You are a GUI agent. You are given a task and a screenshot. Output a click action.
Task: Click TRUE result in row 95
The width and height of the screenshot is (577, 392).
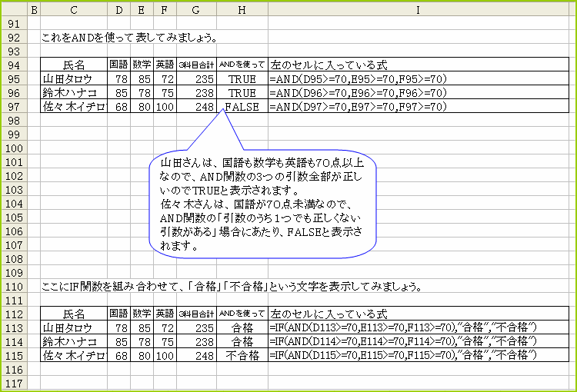point(242,79)
